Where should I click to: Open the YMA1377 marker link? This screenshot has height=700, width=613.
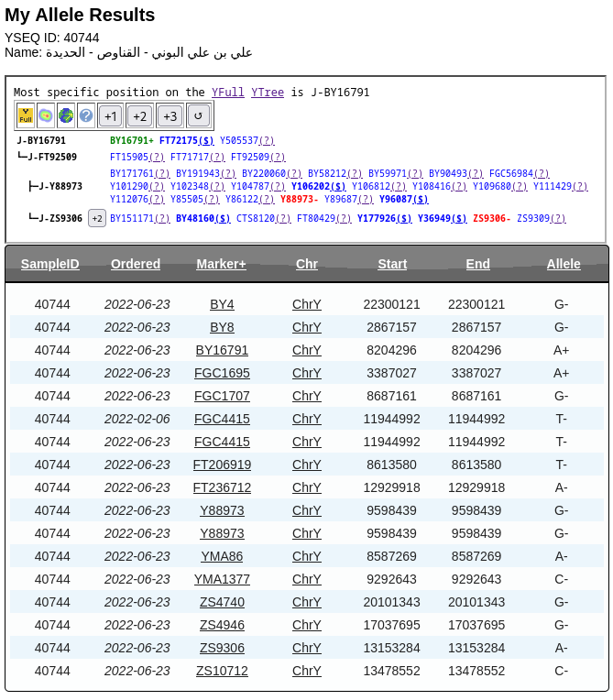[x=222, y=579]
